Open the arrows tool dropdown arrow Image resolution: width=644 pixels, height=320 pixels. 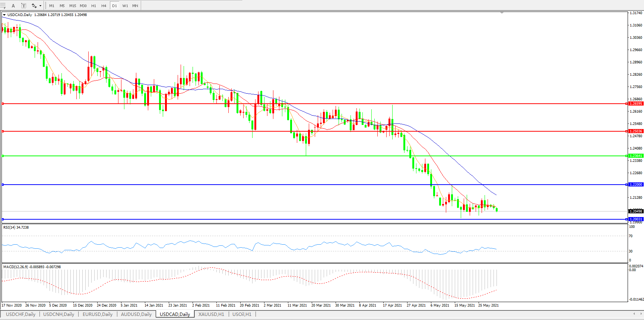coord(40,6)
